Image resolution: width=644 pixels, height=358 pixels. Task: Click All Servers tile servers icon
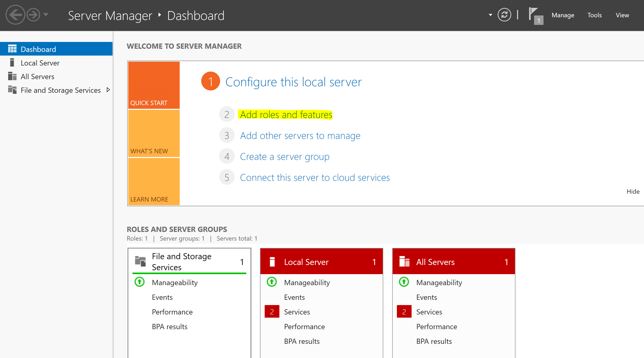(x=404, y=261)
